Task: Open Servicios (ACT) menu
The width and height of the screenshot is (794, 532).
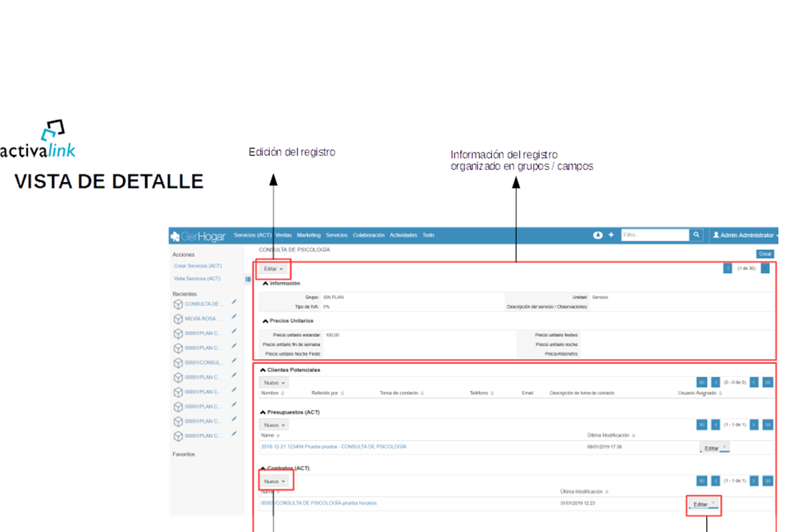Action: (252, 235)
